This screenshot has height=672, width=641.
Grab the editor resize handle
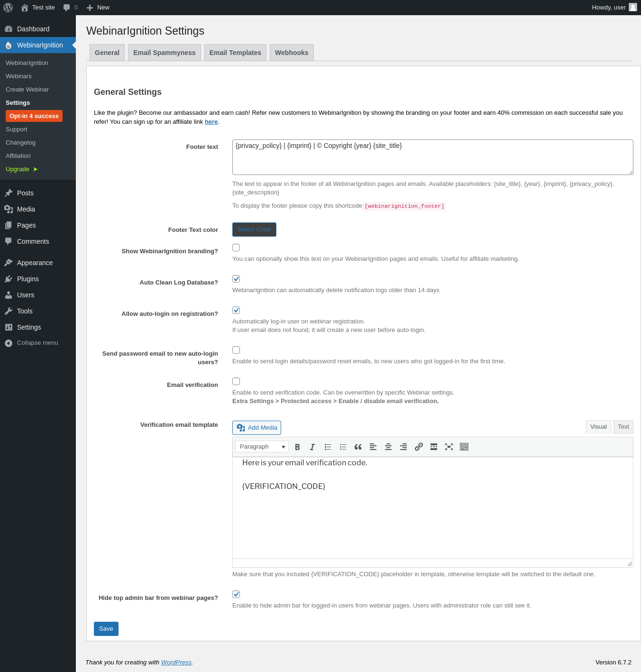point(629,563)
